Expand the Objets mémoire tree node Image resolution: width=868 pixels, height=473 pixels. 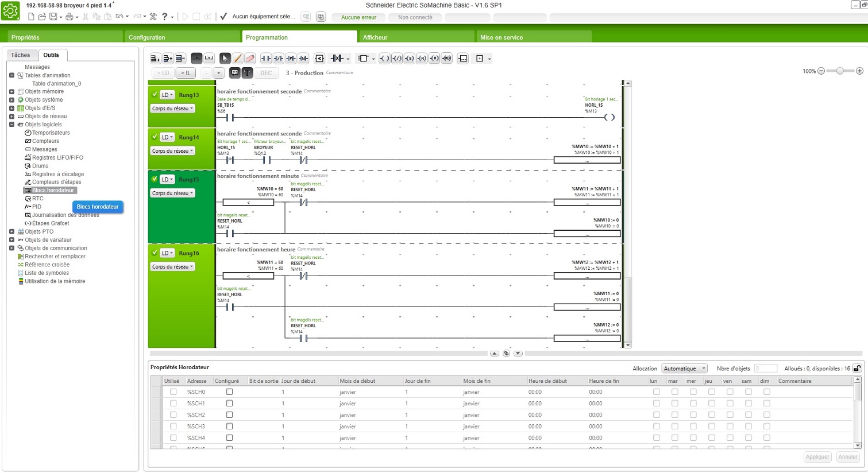tap(11, 92)
